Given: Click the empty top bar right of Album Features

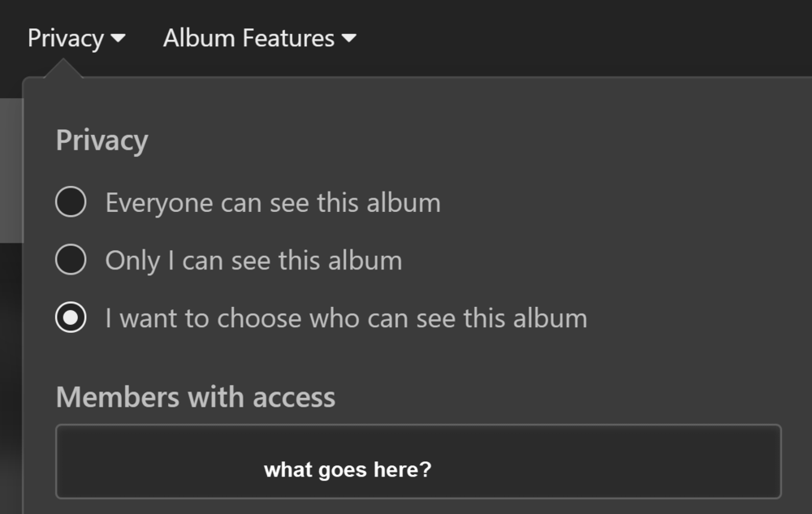Looking at the screenshot, I should click(585, 38).
